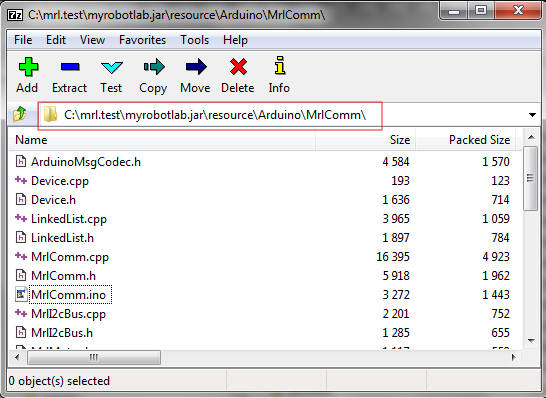Open the File menu
546x398 pixels.
coord(23,40)
